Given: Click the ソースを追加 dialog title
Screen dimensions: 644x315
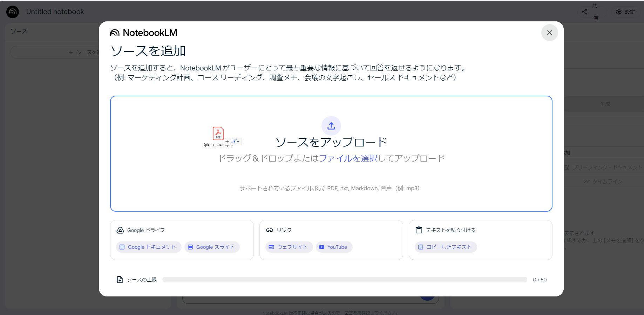Looking at the screenshot, I should tap(148, 51).
